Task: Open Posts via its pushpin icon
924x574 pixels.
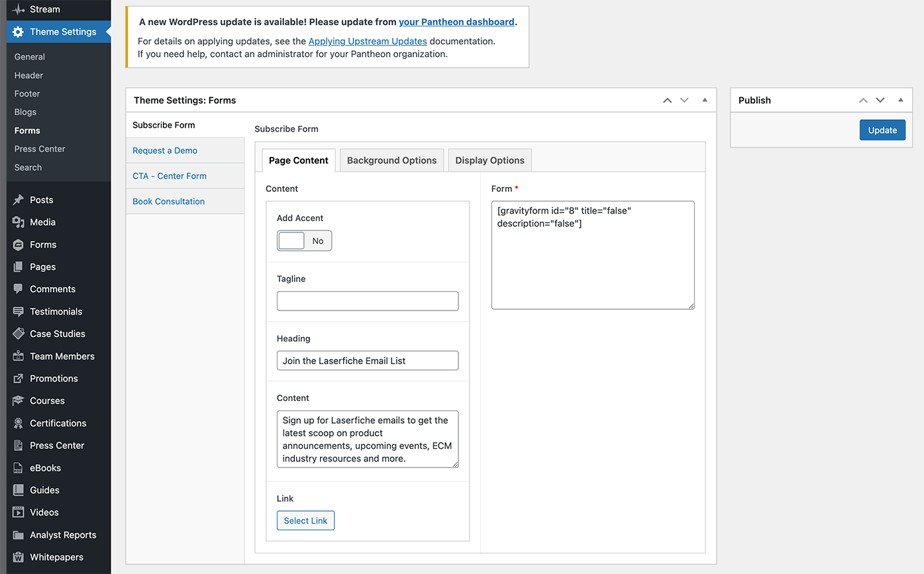Action: [18, 199]
